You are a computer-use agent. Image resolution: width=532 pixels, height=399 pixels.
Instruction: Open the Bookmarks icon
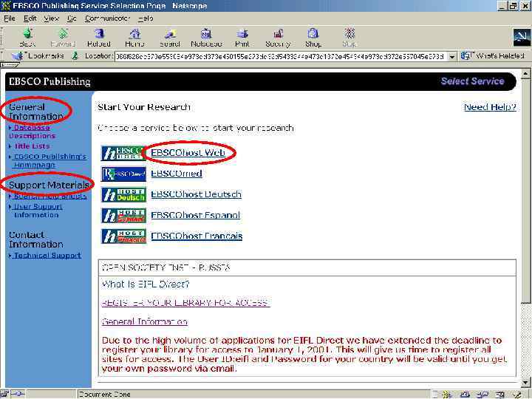[x=18, y=56]
